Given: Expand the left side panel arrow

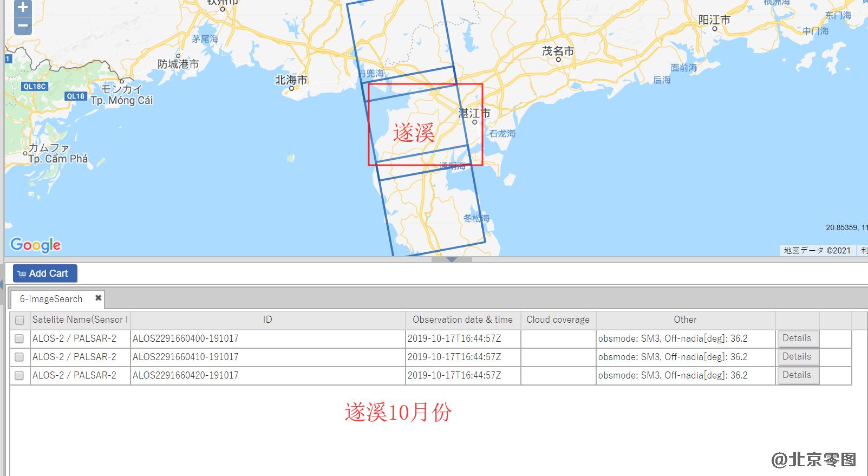Looking at the screenshot, I should (2, 283).
